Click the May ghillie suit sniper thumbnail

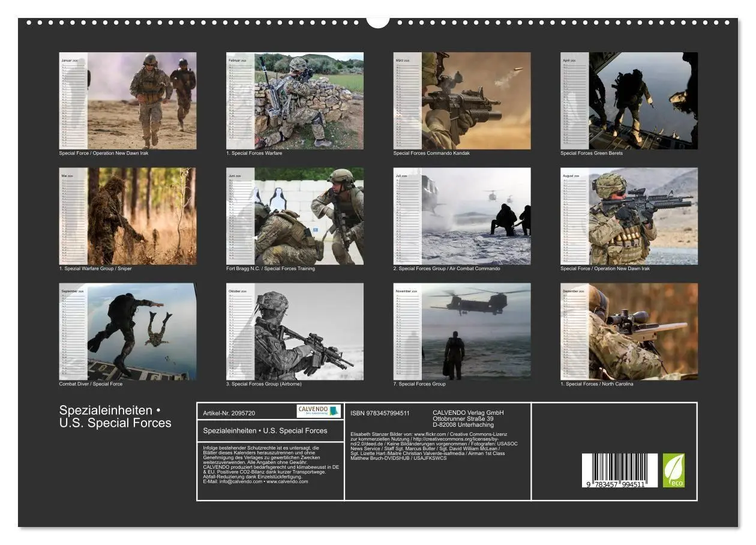128,216
